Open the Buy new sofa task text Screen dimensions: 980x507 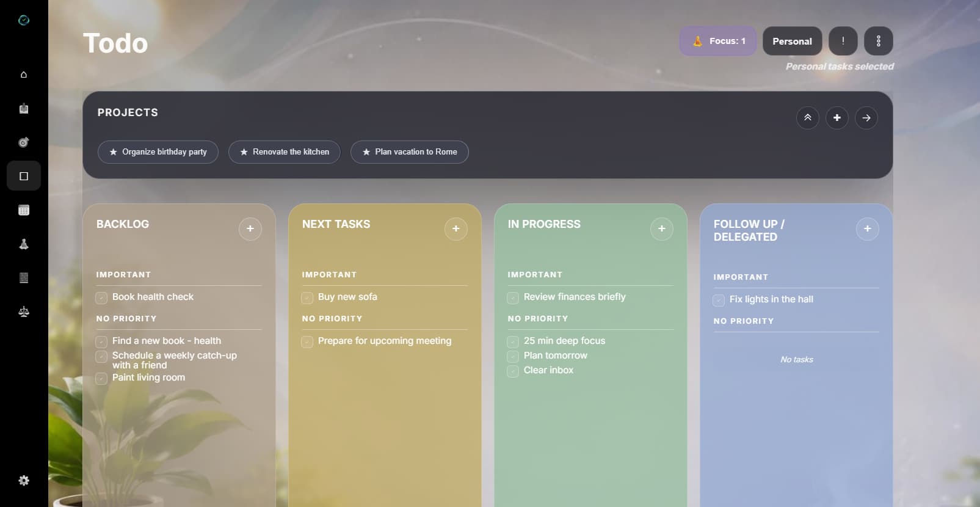(x=347, y=297)
